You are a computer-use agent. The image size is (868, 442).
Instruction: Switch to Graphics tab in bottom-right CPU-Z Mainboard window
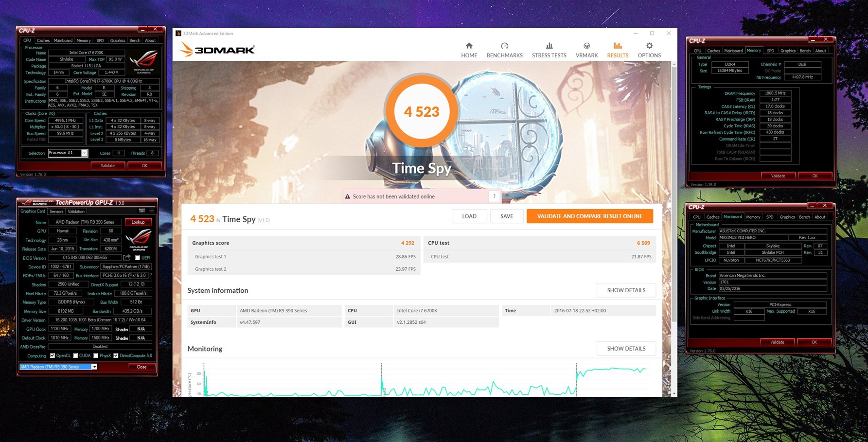[787, 217]
